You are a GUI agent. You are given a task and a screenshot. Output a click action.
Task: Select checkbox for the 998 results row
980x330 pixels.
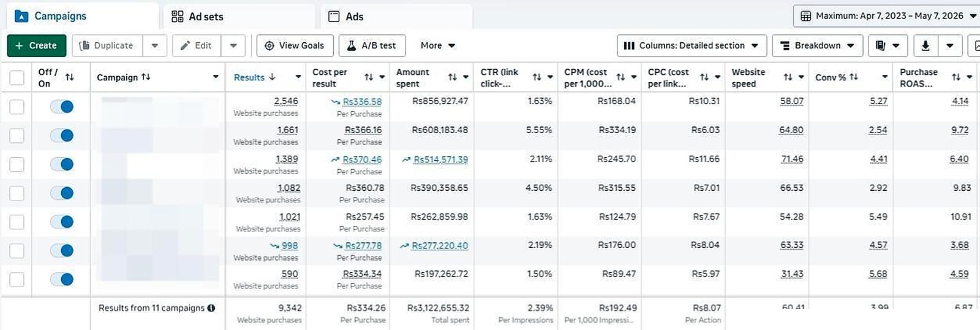click(17, 251)
